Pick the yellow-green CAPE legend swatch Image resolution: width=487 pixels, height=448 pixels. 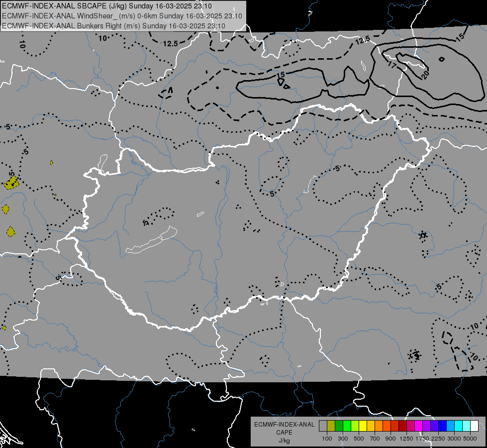click(355, 426)
